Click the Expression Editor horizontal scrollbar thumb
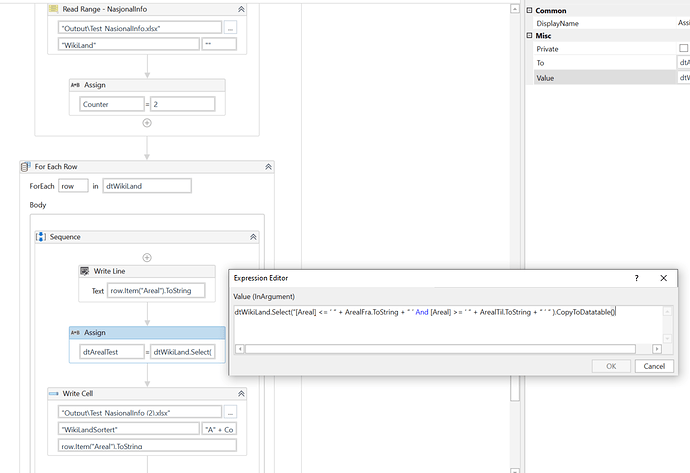This screenshot has width=690, height=473. coord(440,349)
